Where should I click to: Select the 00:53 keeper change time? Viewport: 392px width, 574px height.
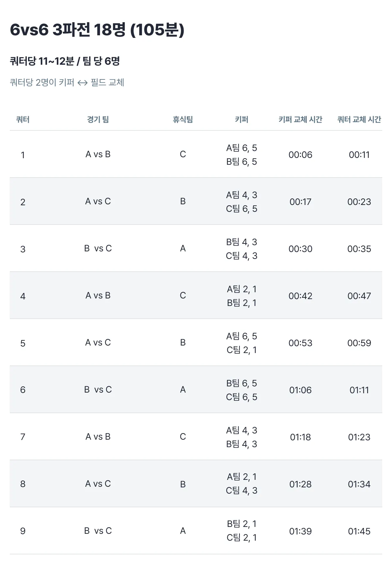pos(300,343)
